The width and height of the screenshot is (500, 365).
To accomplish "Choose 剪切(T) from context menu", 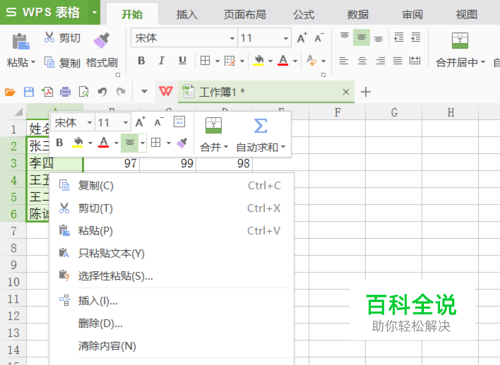I will point(172,208).
